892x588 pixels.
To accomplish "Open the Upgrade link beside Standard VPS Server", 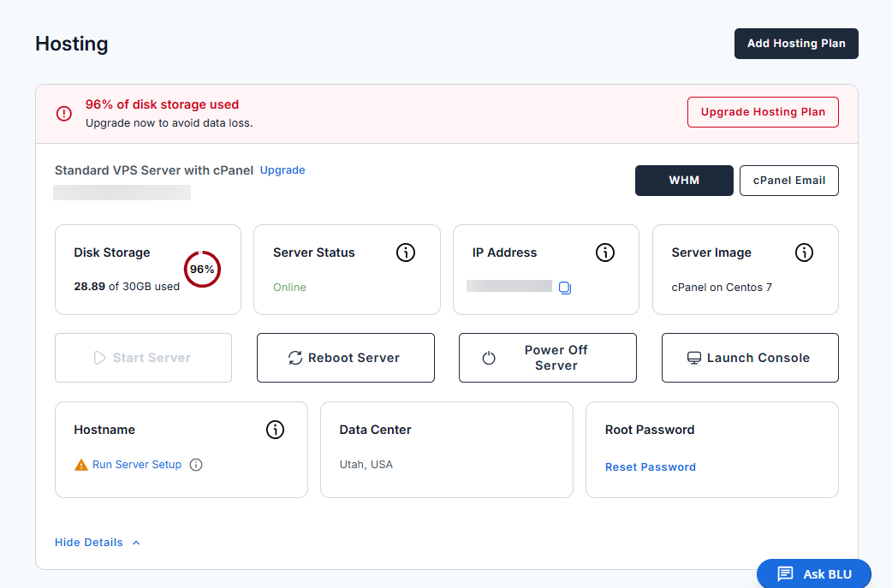I will (x=282, y=169).
